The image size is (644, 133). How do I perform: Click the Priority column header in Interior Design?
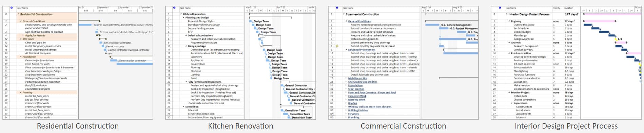coord(556,8)
